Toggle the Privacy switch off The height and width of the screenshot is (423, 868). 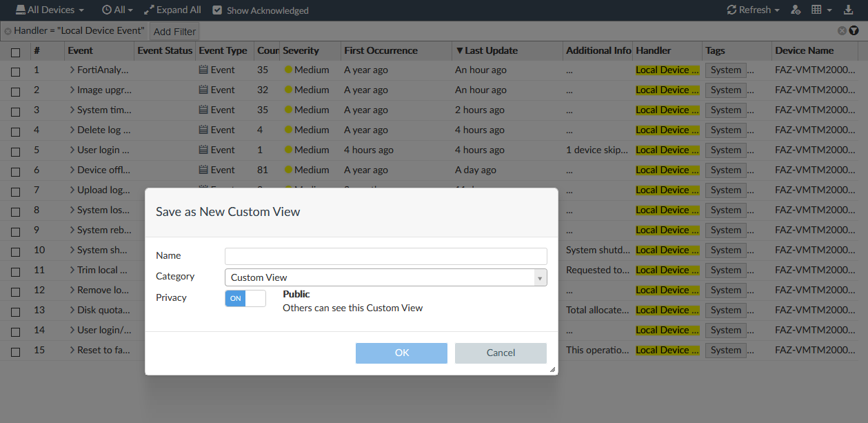pos(245,298)
